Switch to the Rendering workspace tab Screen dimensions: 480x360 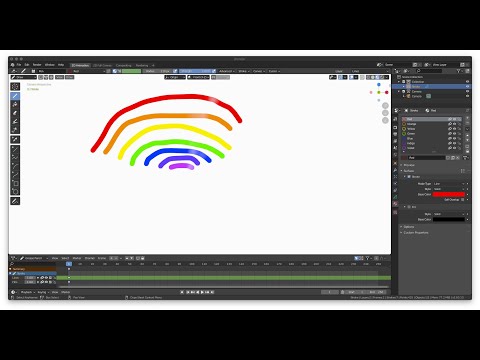tap(142, 65)
